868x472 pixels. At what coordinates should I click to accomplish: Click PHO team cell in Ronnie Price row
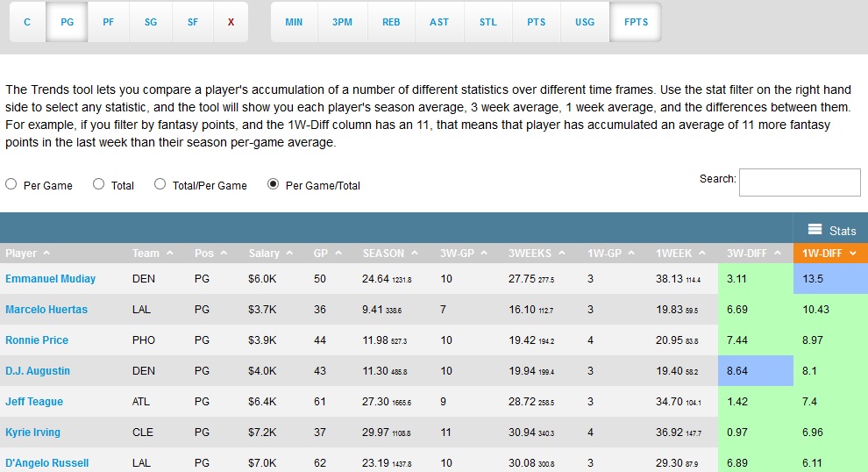(144, 340)
